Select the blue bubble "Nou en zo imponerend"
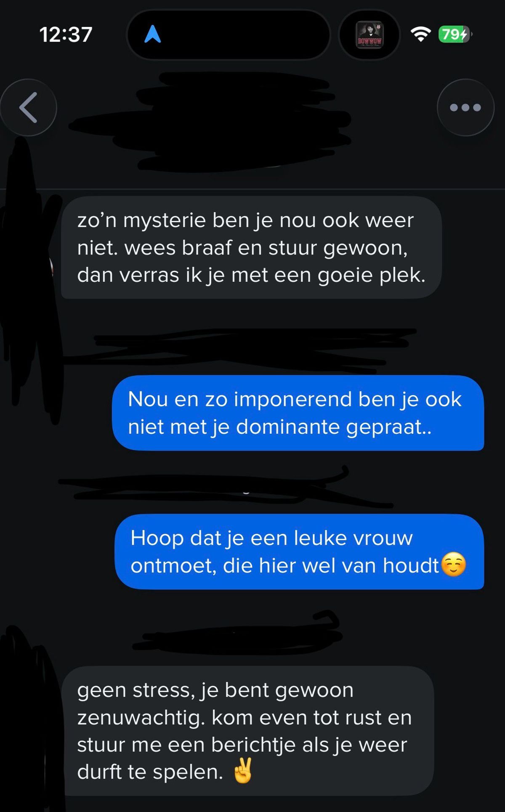 (298, 413)
